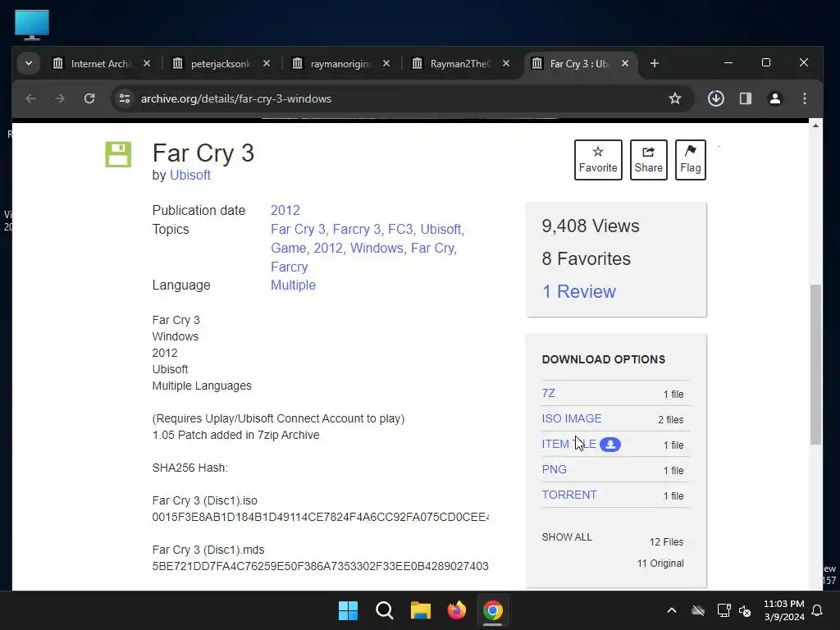Switch to peterjacksonk tab
840x630 pixels.
coord(220,64)
